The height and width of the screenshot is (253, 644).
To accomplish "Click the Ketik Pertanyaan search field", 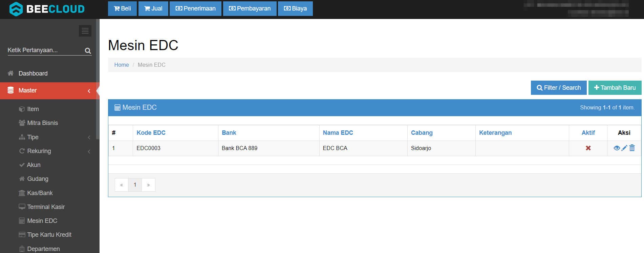I will [x=44, y=50].
